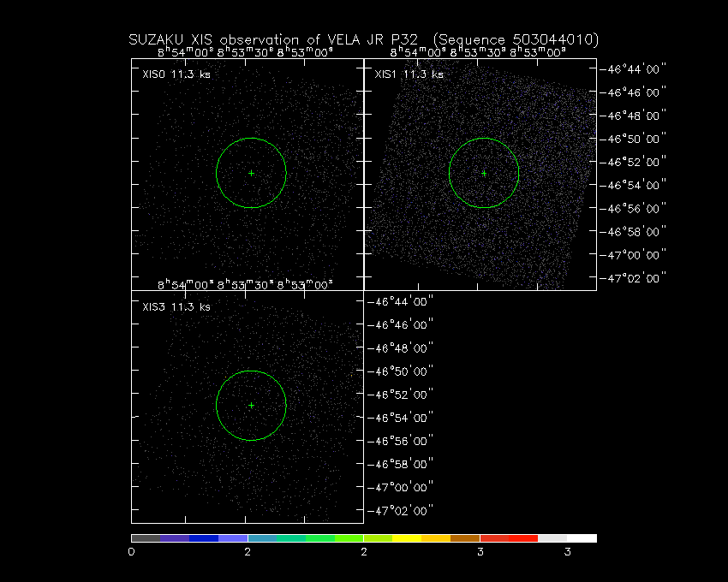Viewport: 728px width, 582px height.
Task: Click 8h53m00s label above XIS1 panel
Action: (538, 52)
